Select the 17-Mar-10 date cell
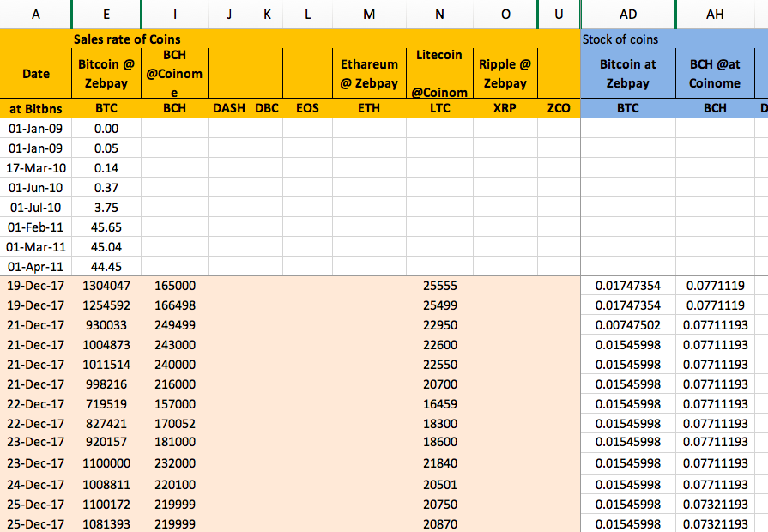Screen dimensions: 768x532 point(36,168)
